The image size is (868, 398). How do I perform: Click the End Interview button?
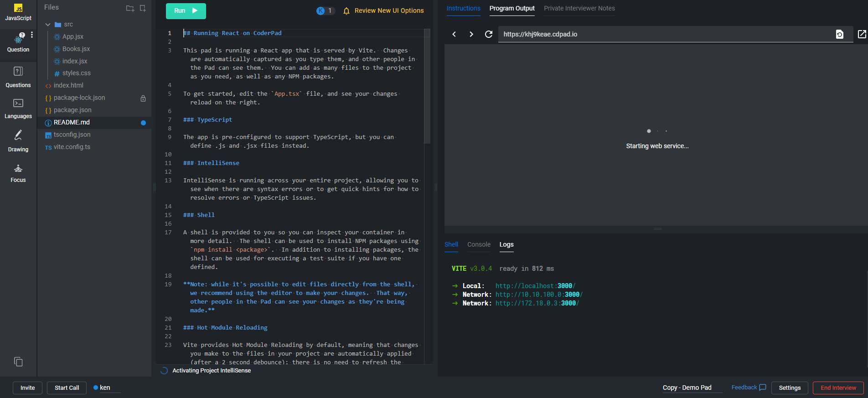click(838, 388)
